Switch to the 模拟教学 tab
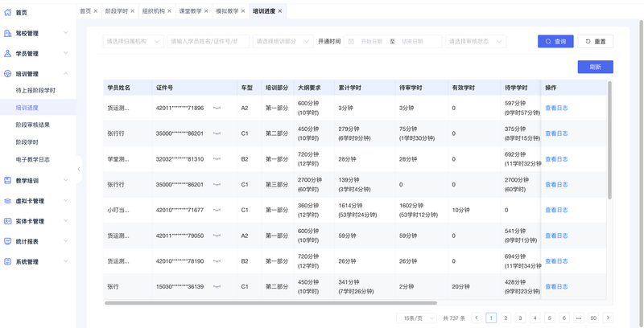The height and width of the screenshot is (328, 644). click(227, 11)
